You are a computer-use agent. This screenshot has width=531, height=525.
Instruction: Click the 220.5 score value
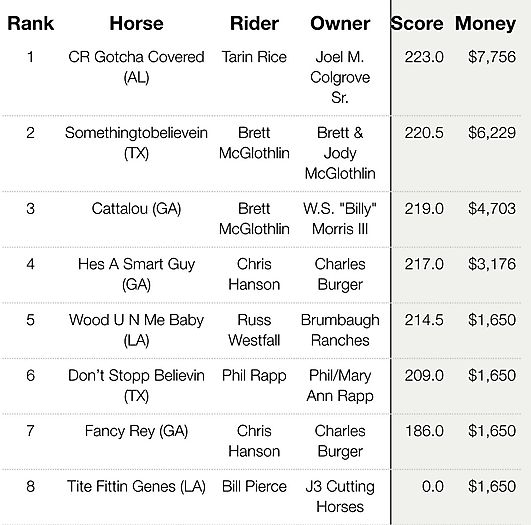pyautogui.click(x=424, y=133)
